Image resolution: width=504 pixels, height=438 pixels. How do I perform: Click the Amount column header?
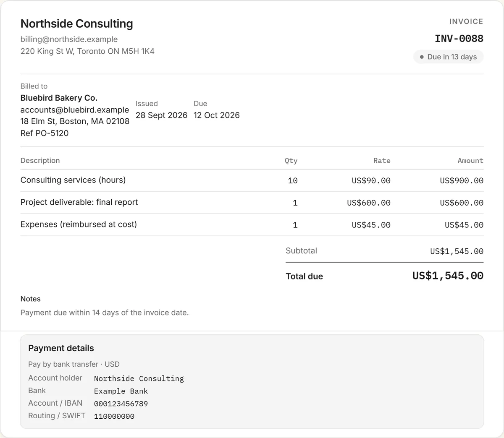pyautogui.click(x=470, y=161)
